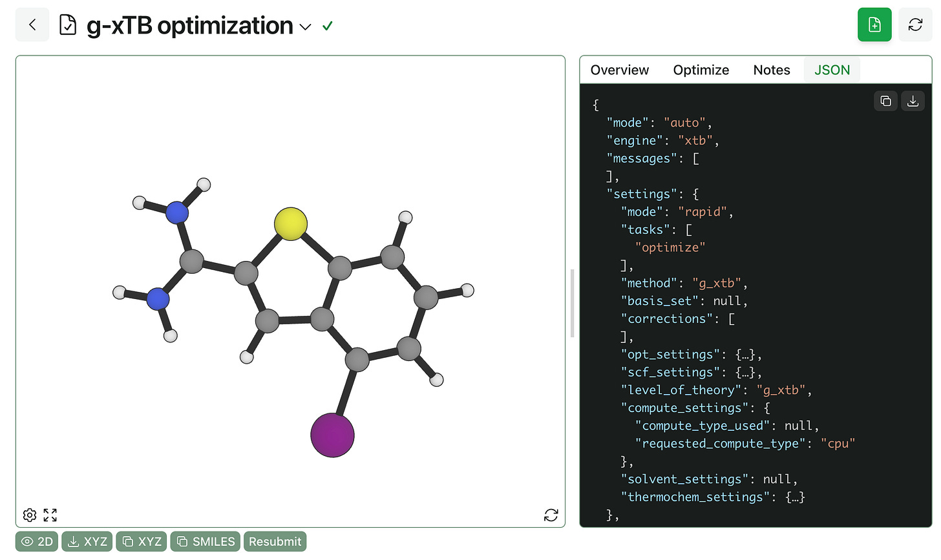Click the "cpu" compute type value

tap(838, 444)
